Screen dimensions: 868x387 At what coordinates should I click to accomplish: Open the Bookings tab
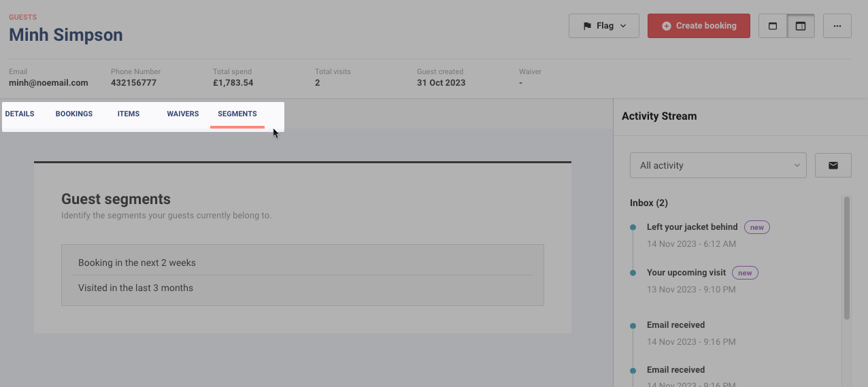click(74, 114)
